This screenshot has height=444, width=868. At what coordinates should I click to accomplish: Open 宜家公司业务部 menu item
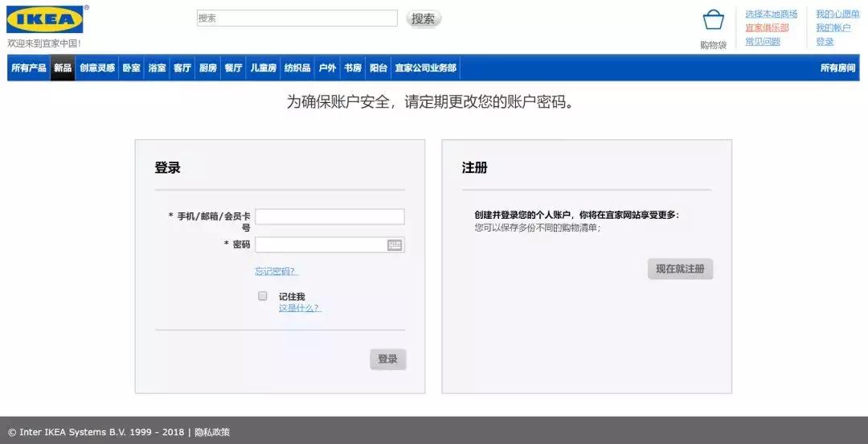(426, 68)
